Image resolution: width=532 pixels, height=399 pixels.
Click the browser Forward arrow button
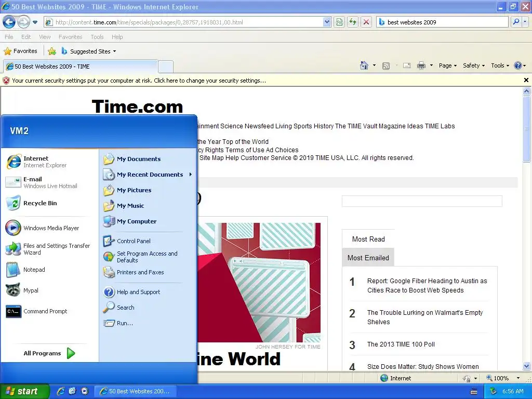click(23, 22)
